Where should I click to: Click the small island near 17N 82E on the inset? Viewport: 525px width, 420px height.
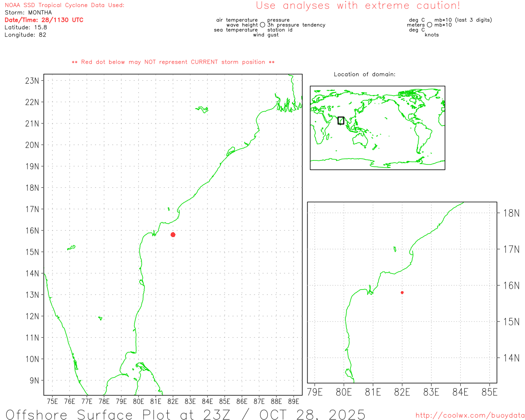coord(395,249)
